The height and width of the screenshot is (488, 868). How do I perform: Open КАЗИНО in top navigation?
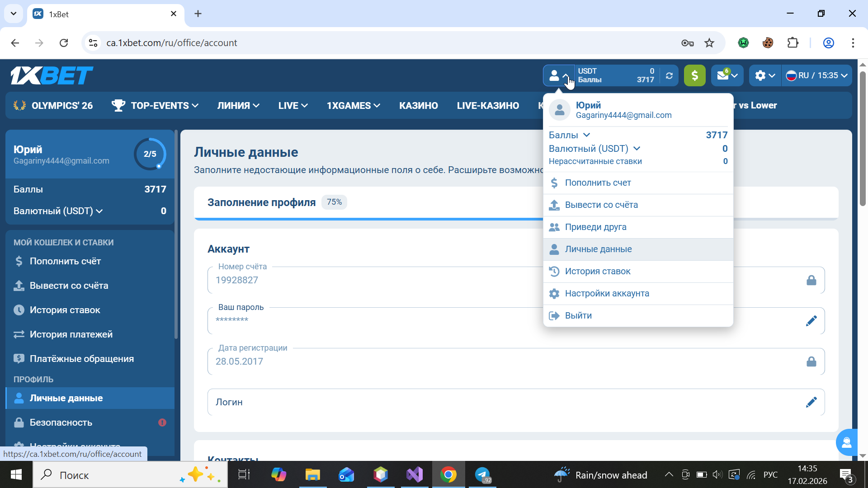tap(418, 106)
